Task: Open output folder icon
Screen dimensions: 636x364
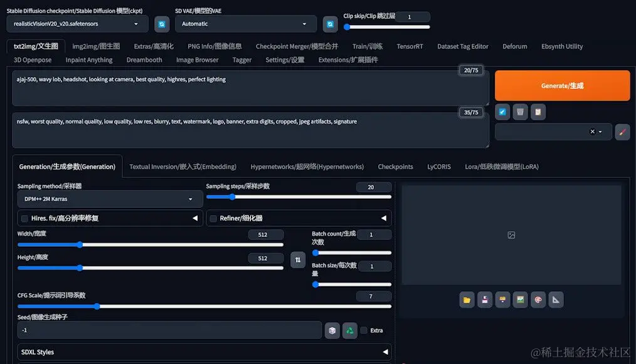Action: pos(467,300)
